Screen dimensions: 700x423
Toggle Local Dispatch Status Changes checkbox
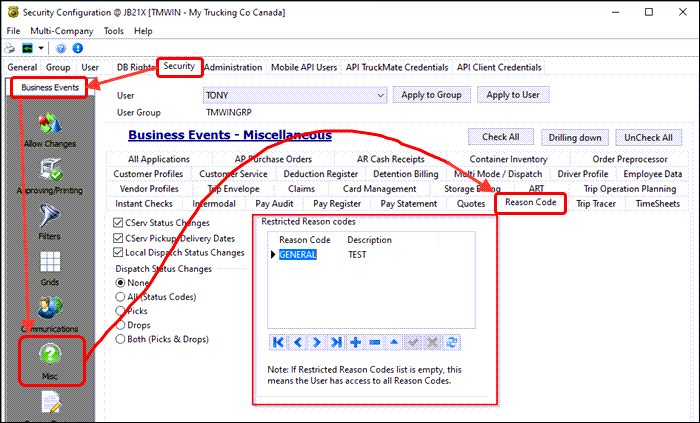[x=119, y=252]
